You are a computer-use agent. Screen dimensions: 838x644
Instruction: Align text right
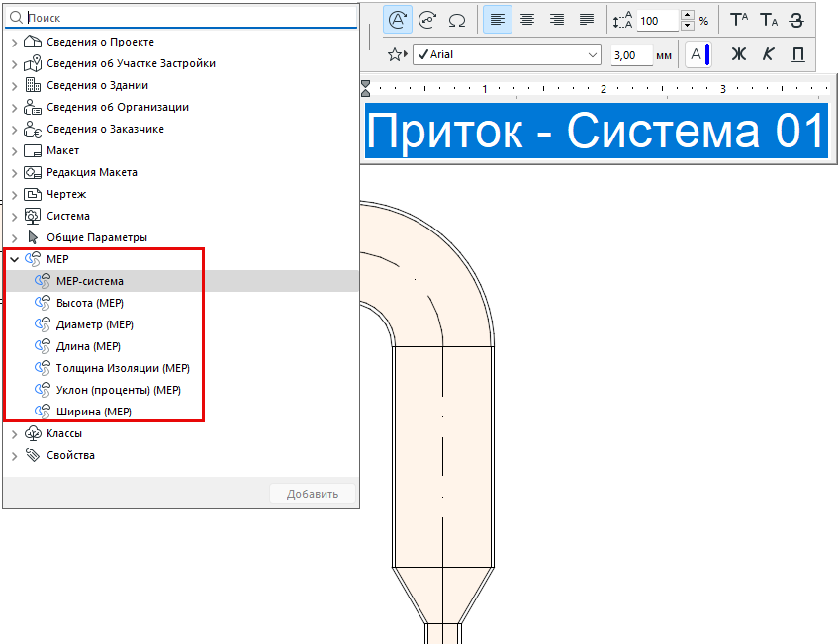[557, 20]
